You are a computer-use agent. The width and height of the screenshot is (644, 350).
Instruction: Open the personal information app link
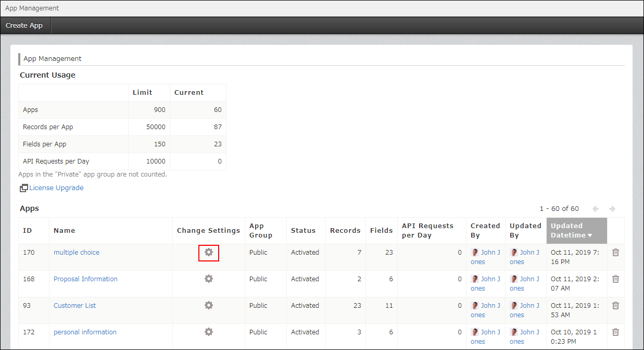click(x=85, y=332)
